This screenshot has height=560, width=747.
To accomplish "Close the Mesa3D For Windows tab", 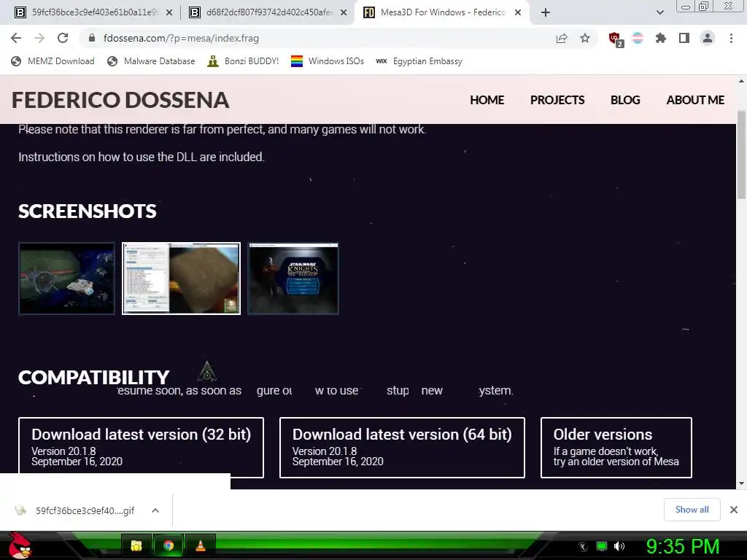I will click(518, 12).
